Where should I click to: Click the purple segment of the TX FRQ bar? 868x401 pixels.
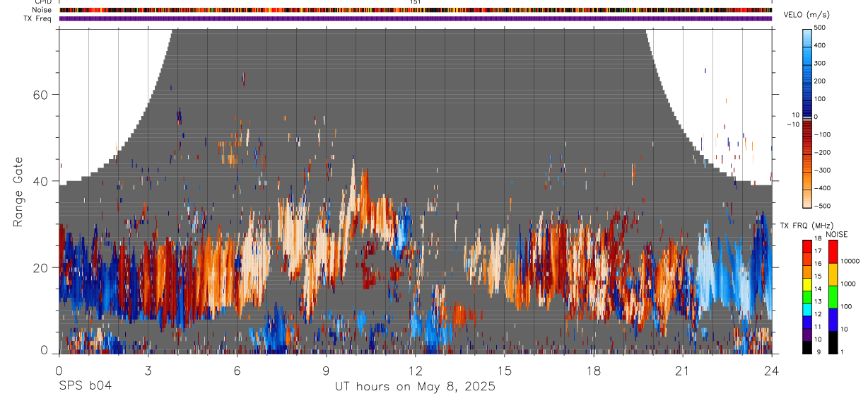click(808, 335)
